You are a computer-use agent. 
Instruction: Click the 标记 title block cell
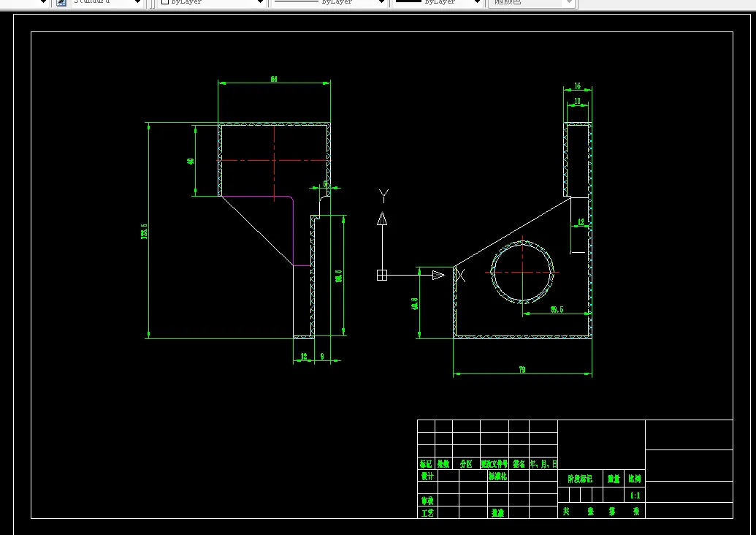[x=426, y=464]
